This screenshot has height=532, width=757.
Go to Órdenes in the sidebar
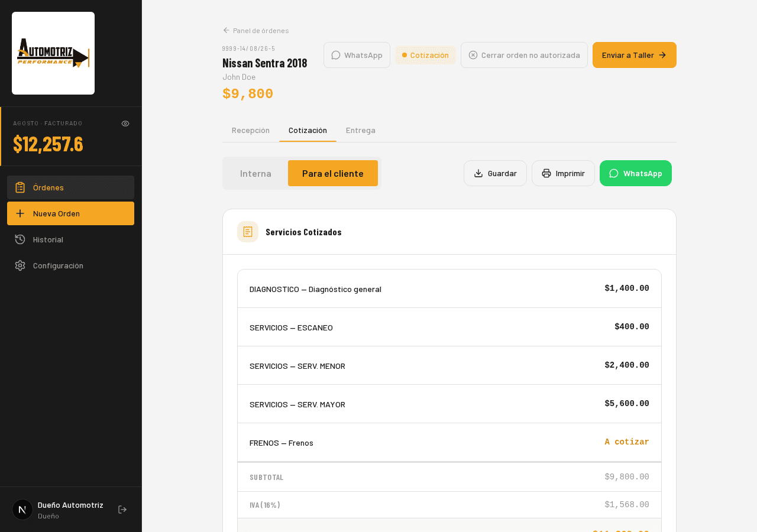tap(70, 187)
